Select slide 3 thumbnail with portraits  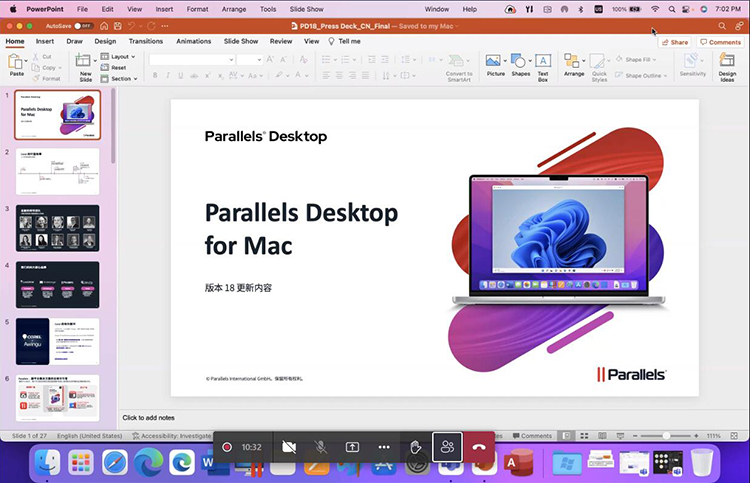pos(58,228)
